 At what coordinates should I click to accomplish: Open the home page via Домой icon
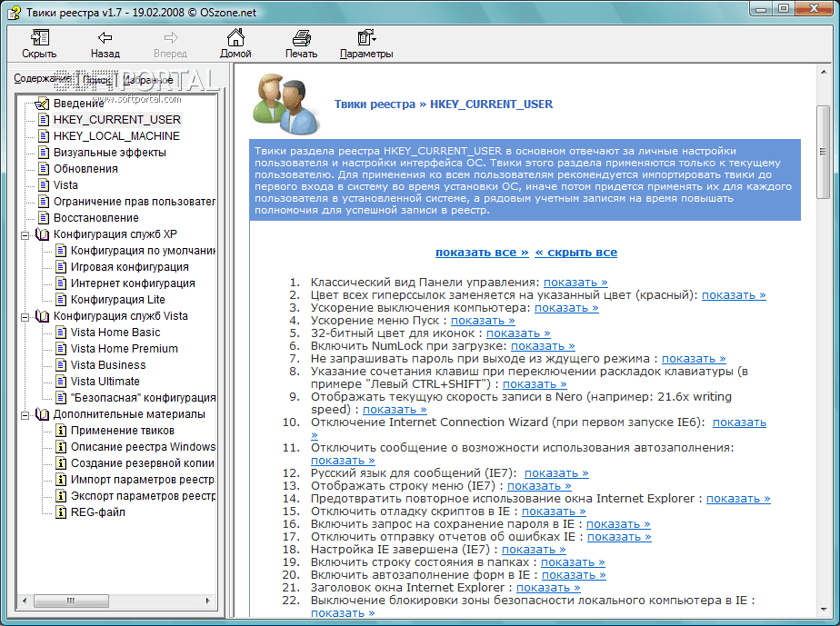point(235,37)
